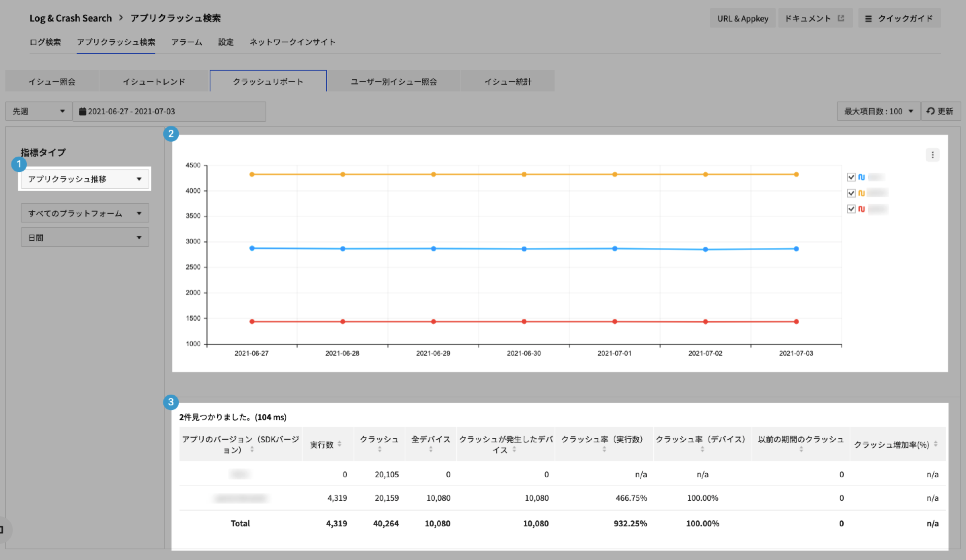Uncheck the orange series legend checkbox
Screen dimensions: 966x560
tap(851, 193)
